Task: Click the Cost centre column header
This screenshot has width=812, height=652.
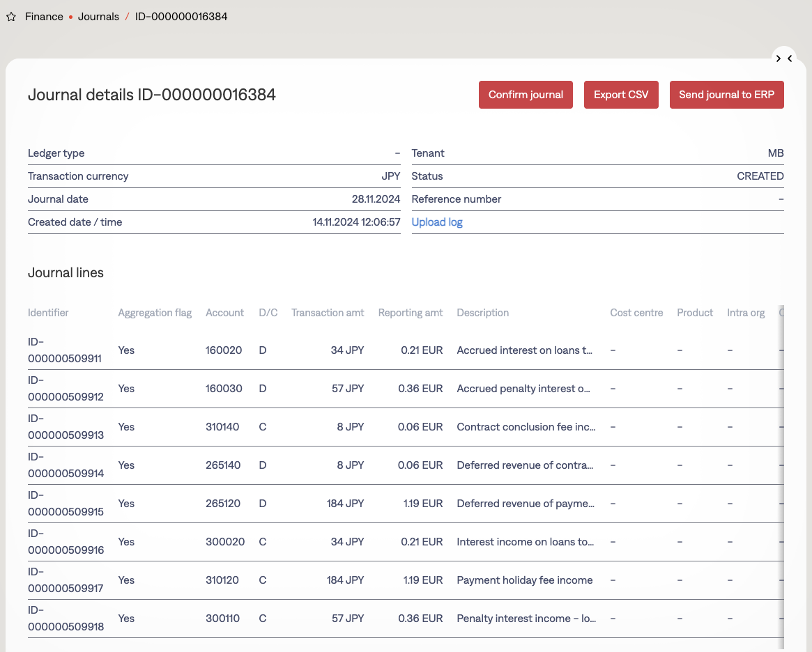Action: [x=636, y=313]
